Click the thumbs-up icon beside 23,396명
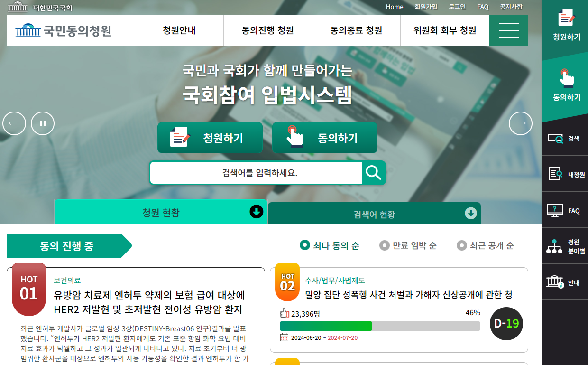588x365 pixels. coord(285,313)
